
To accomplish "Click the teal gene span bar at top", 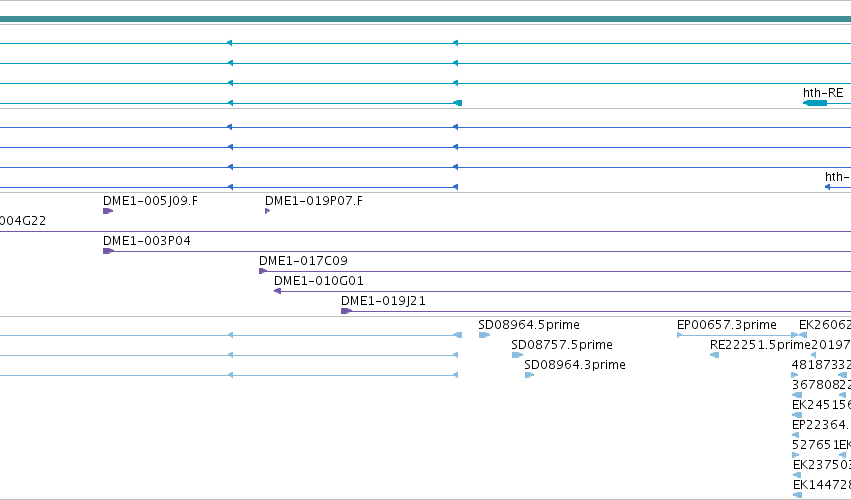I will [x=426, y=19].
